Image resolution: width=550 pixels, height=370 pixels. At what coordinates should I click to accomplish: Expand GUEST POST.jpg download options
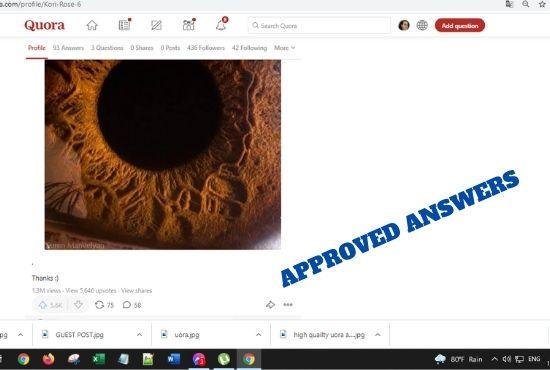pyautogui.click(x=139, y=335)
